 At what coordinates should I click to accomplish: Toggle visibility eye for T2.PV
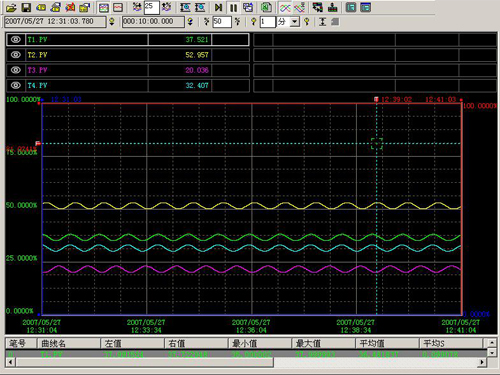(x=16, y=55)
